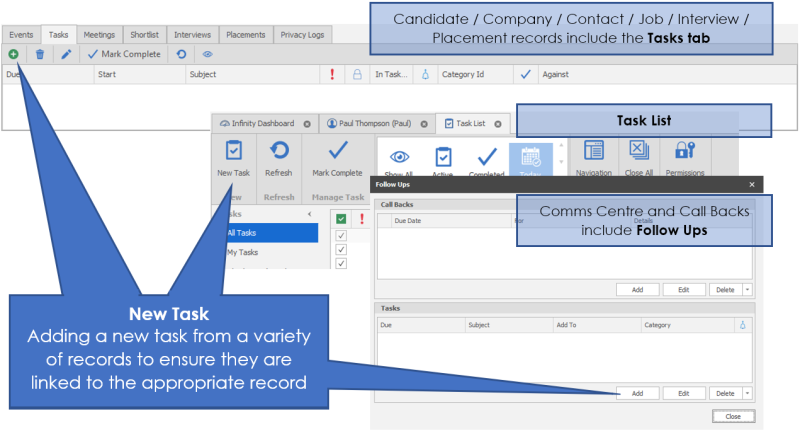Toggle the eye visibility icon in Tasks toolbar
Image resolution: width=800 pixels, height=431 pixels.
point(208,54)
